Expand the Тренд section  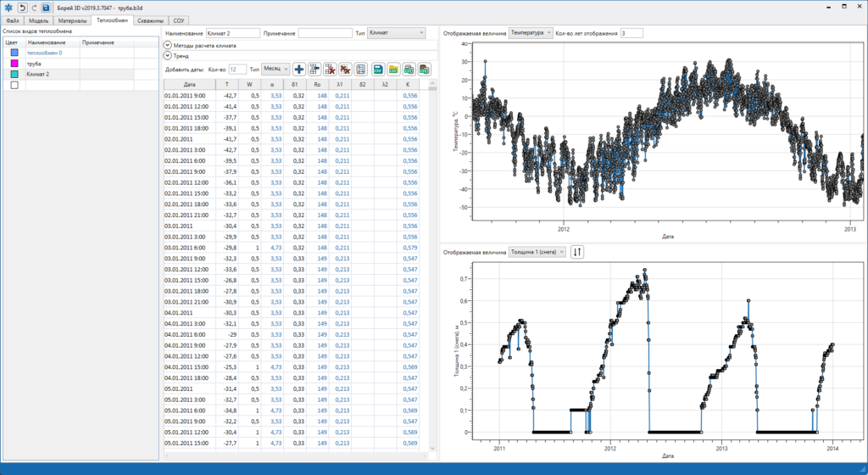point(167,55)
